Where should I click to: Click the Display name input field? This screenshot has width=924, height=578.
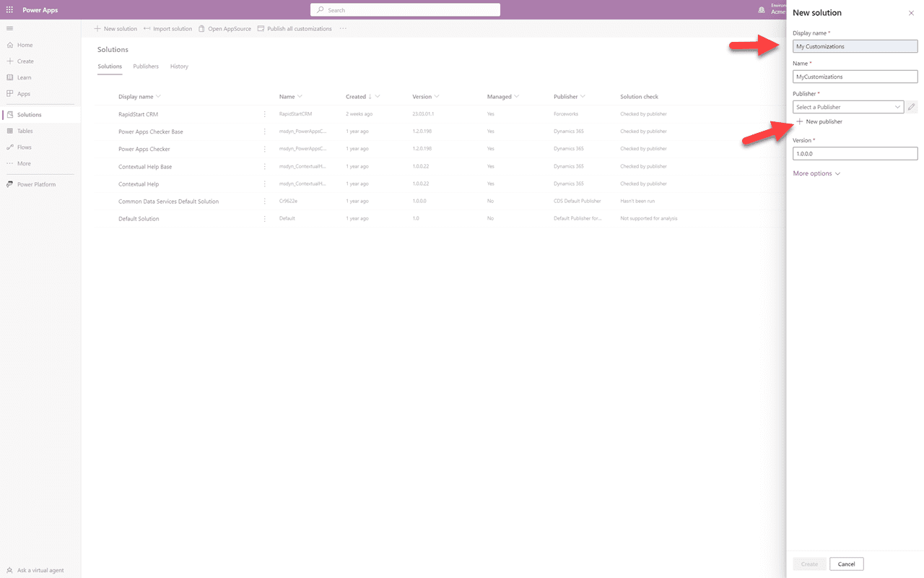click(855, 46)
